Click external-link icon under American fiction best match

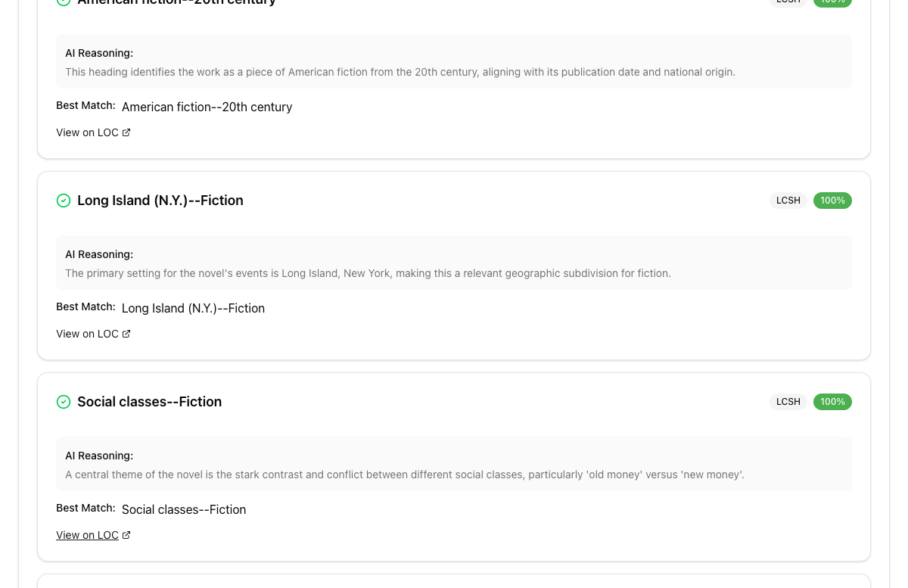click(x=126, y=132)
